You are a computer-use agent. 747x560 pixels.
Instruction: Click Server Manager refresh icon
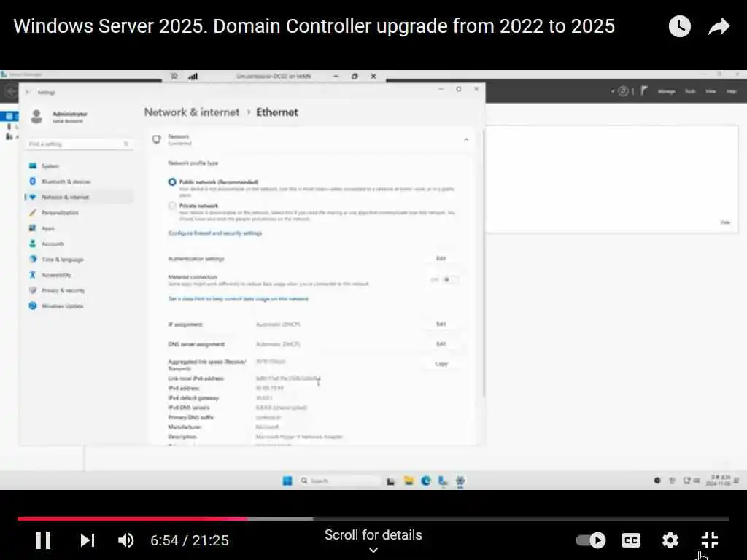click(x=623, y=91)
